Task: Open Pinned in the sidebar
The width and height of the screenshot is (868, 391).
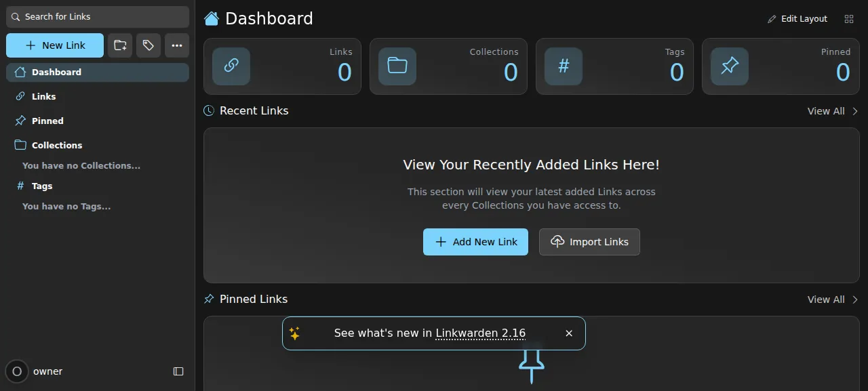Action: tap(98, 121)
